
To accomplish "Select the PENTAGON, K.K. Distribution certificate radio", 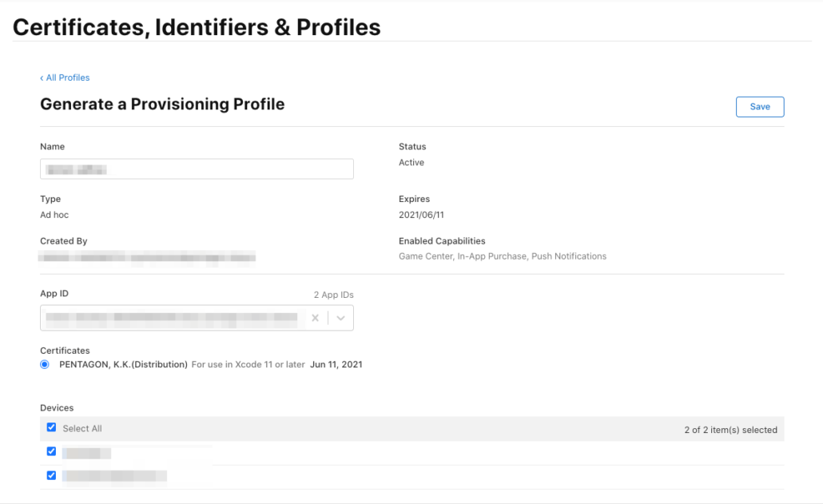I will 45,364.
